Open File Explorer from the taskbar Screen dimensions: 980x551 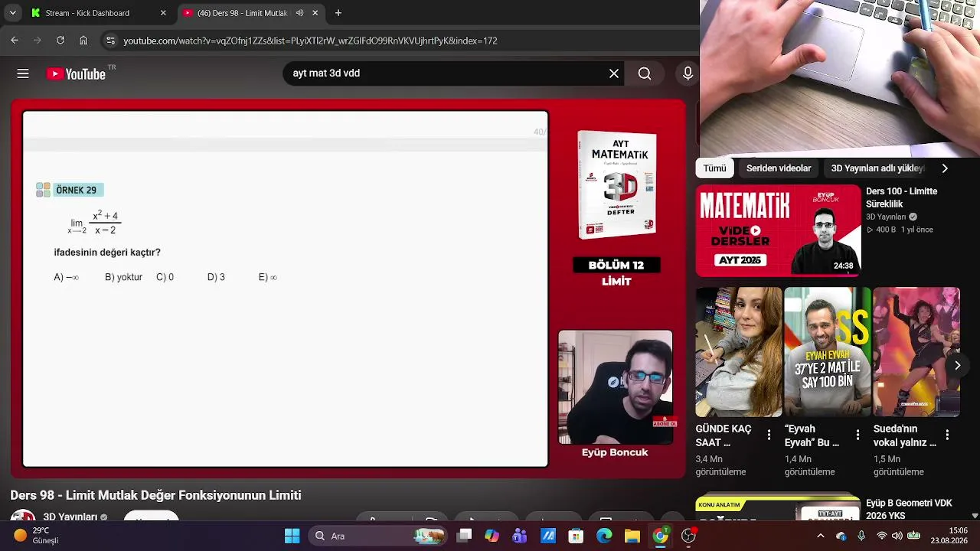(632, 536)
